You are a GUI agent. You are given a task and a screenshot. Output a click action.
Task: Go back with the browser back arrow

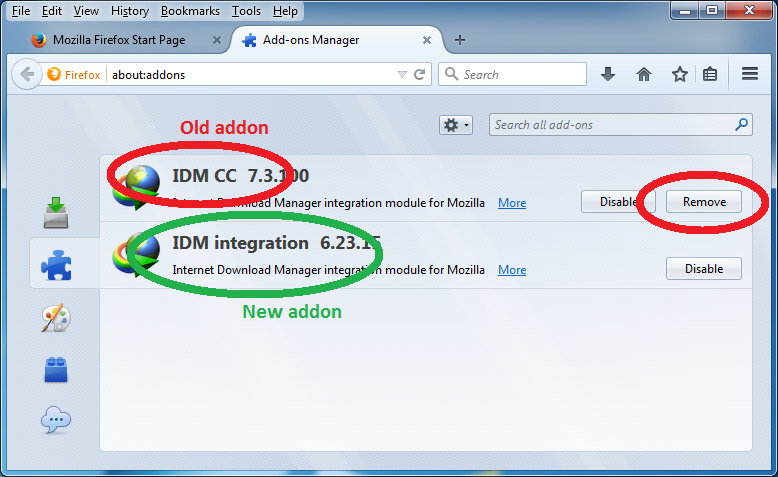(26, 75)
